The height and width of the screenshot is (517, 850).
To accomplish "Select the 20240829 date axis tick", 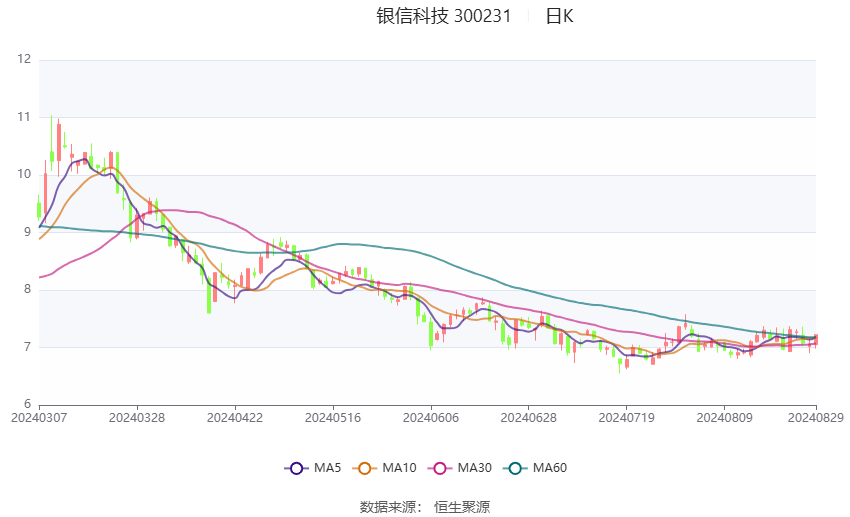I will coord(816,418).
